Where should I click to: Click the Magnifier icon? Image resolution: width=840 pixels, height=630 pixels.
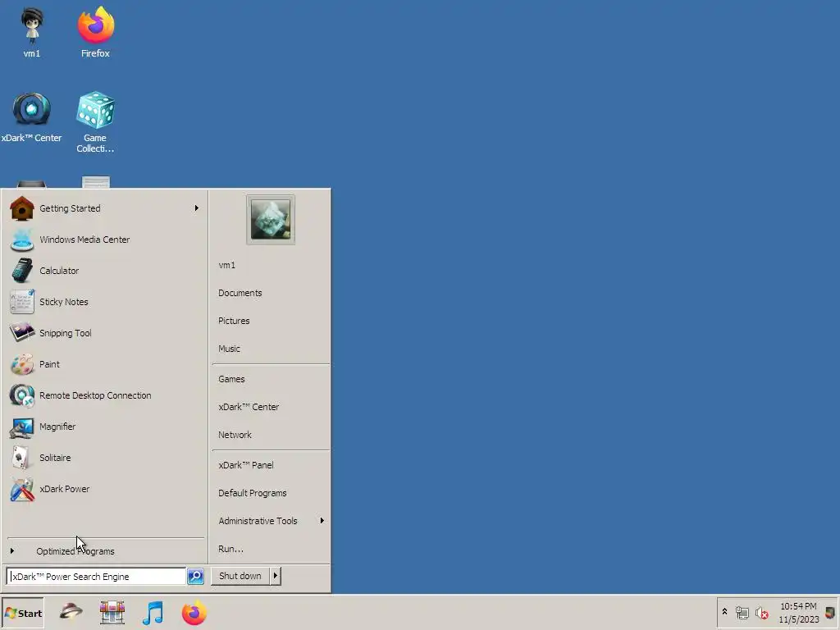22,427
